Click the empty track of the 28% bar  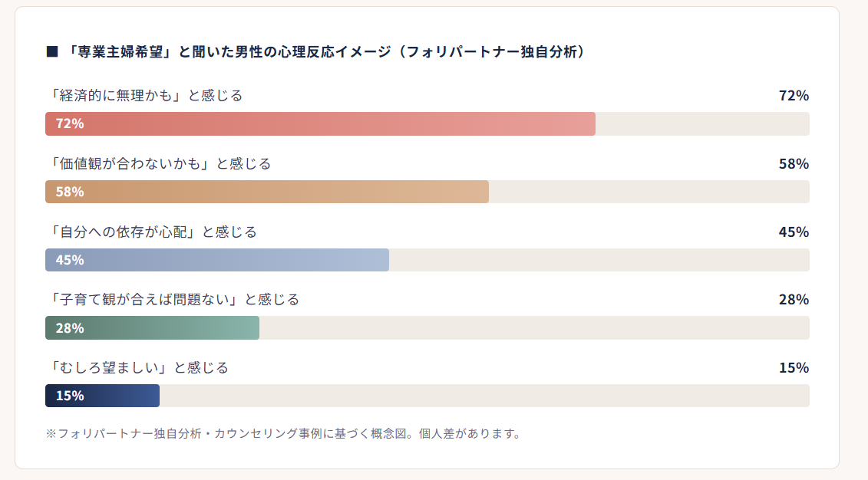click(x=533, y=328)
